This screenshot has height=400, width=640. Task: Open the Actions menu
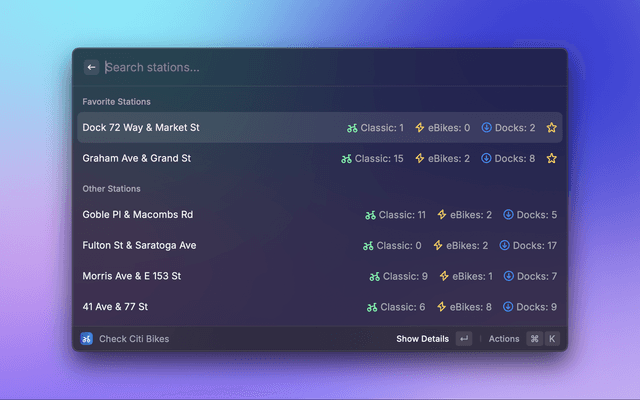point(504,339)
